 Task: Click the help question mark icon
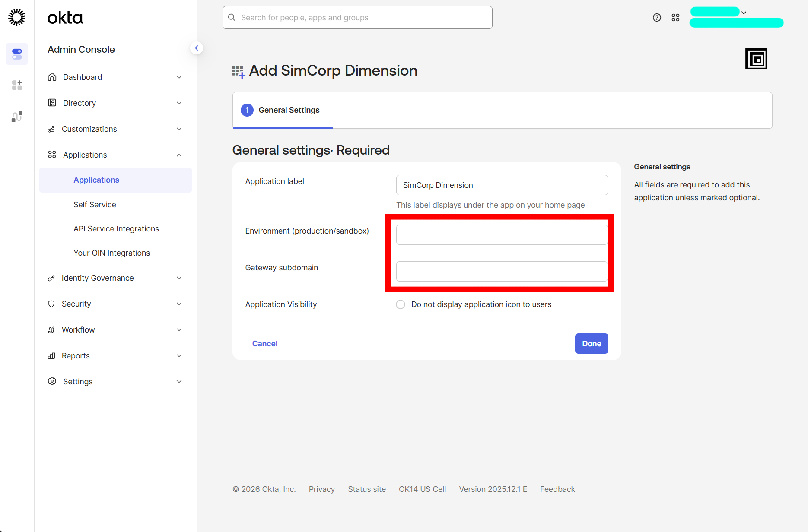pos(657,18)
